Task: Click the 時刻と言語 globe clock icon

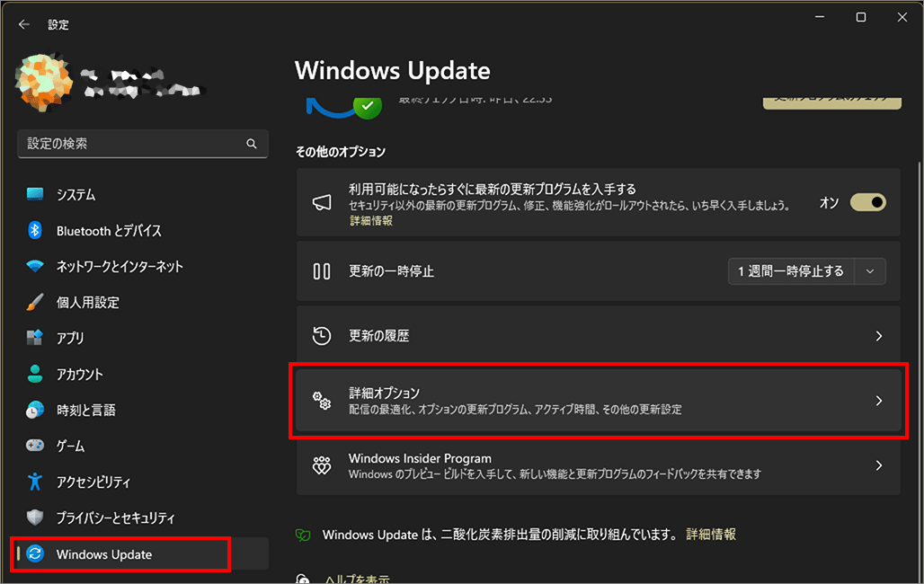Action: point(35,410)
